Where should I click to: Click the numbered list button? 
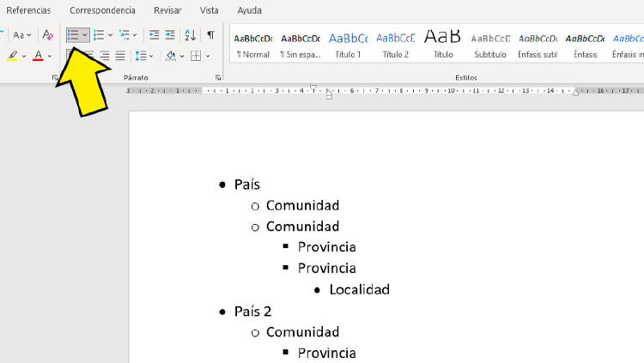(x=99, y=35)
